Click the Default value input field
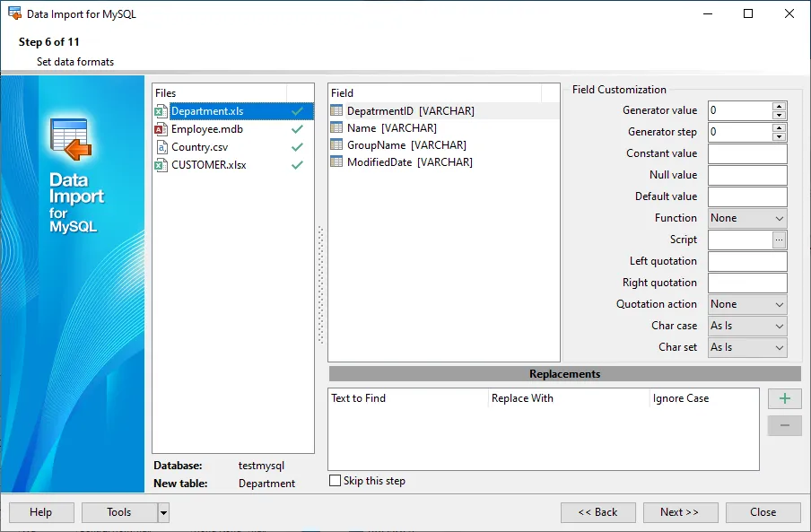The width and height of the screenshot is (811, 532). click(747, 197)
